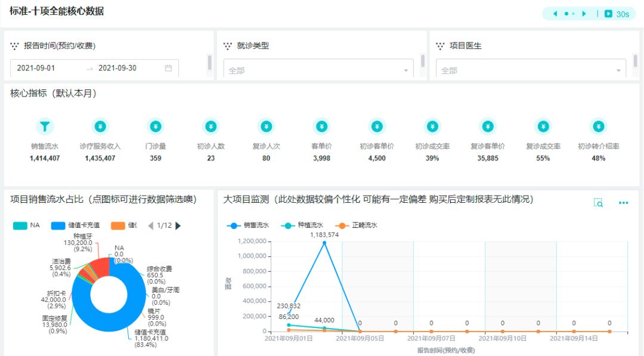
Task: Click the 初诊转介绍率 value 48%
Action: point(599,159)
